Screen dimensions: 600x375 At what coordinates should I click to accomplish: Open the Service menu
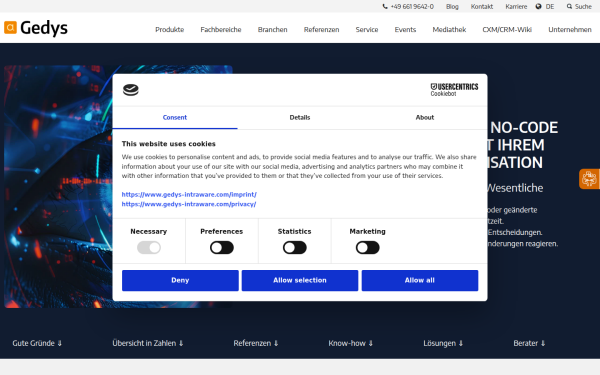click(x=367, y=29)
